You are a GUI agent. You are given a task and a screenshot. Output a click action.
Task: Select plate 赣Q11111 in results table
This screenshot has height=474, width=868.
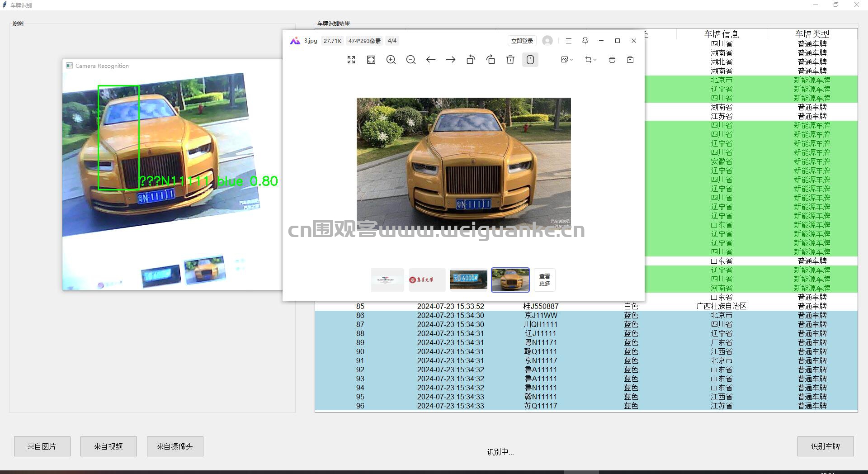tap(541, 351)
